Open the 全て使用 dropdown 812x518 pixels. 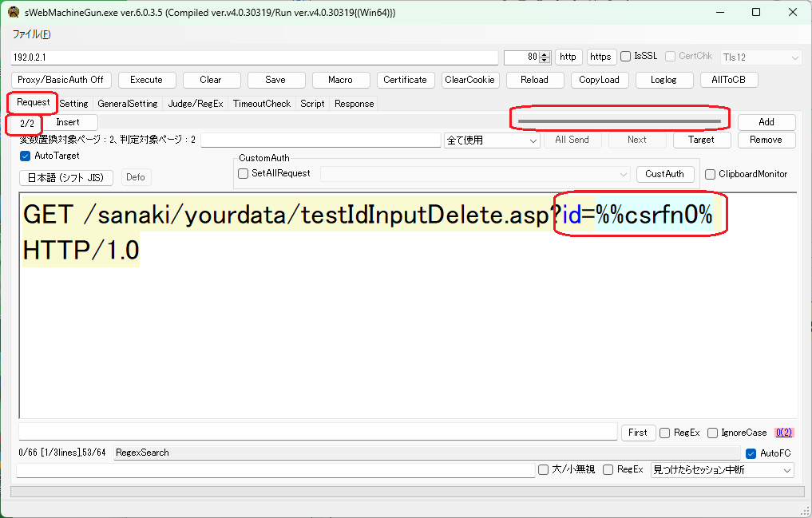tap(492, 140)
